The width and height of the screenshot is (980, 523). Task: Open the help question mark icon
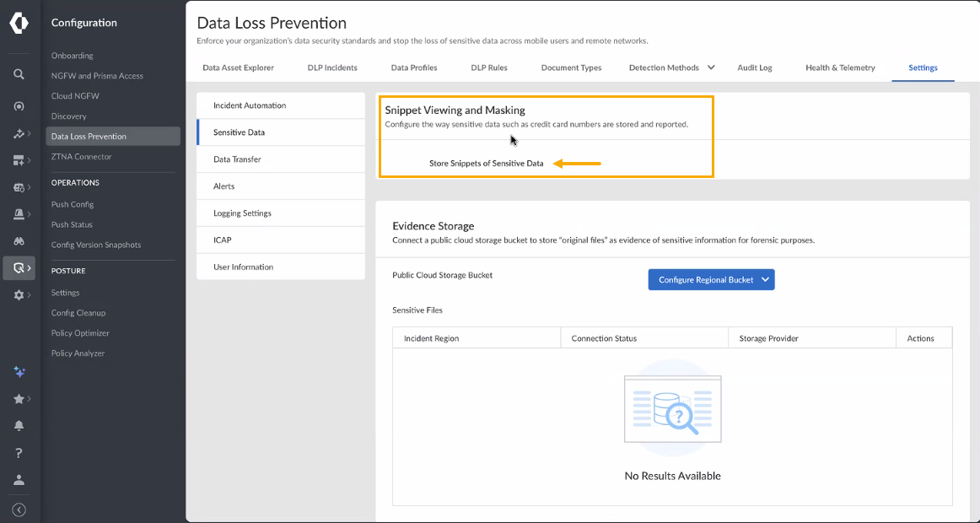pyautogui.click(x=19, y=453)
